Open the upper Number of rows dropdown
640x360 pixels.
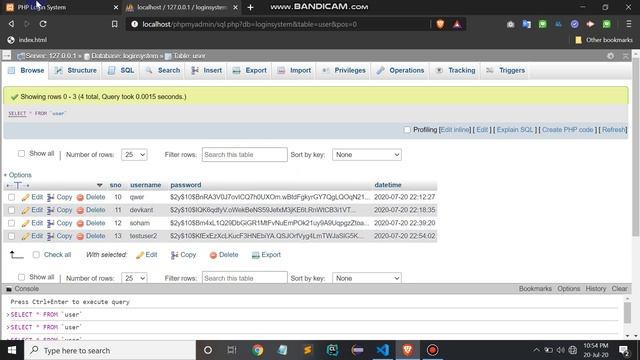(134, 155)
